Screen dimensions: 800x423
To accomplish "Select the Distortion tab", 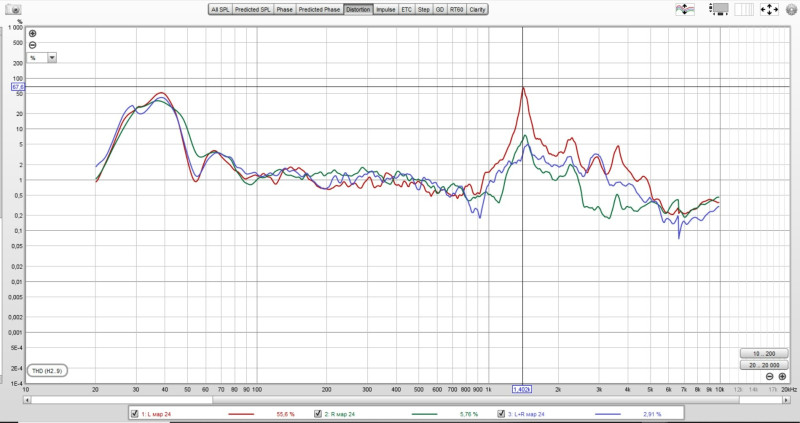I will 358,9.
